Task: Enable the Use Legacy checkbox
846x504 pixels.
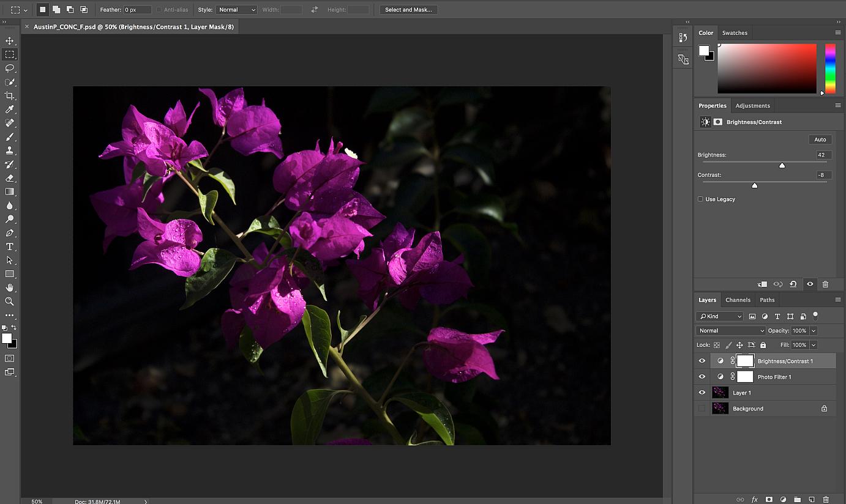Action: 700,199
